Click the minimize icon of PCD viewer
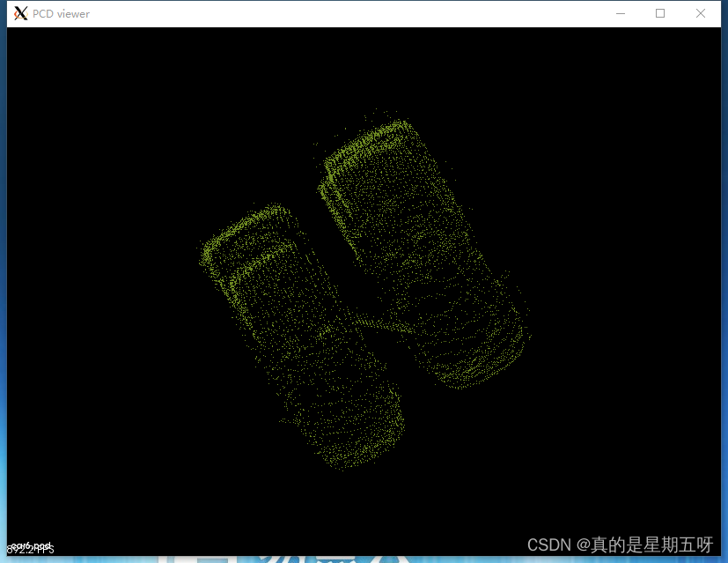 point(620,13)
